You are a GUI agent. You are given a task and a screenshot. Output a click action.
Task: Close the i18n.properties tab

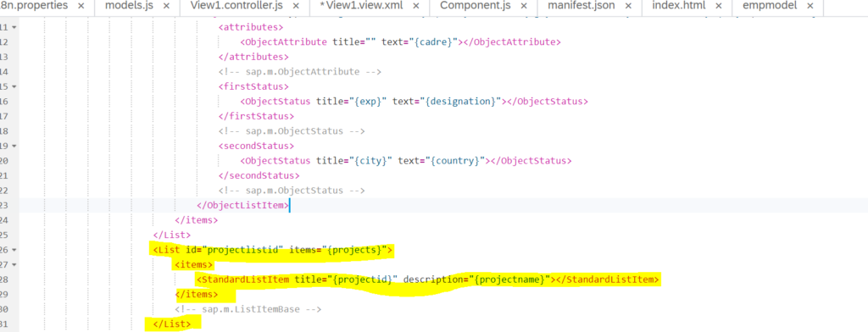click(x=81, y=6)
